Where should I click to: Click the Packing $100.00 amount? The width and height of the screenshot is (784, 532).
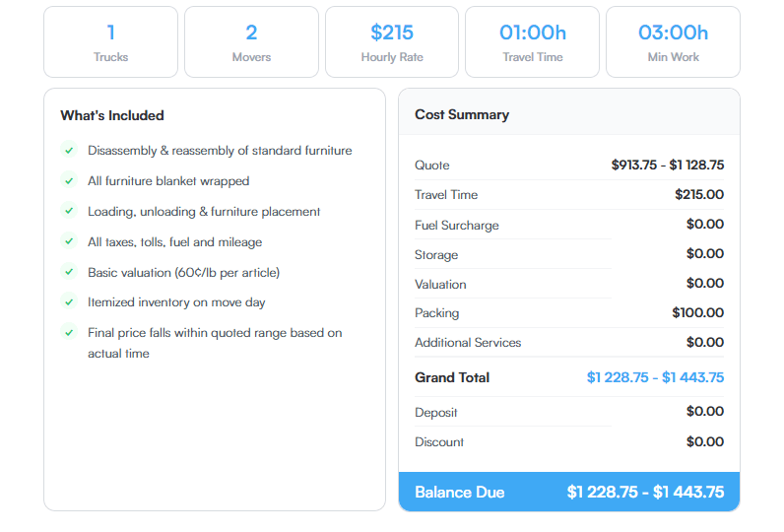point(697,313)
